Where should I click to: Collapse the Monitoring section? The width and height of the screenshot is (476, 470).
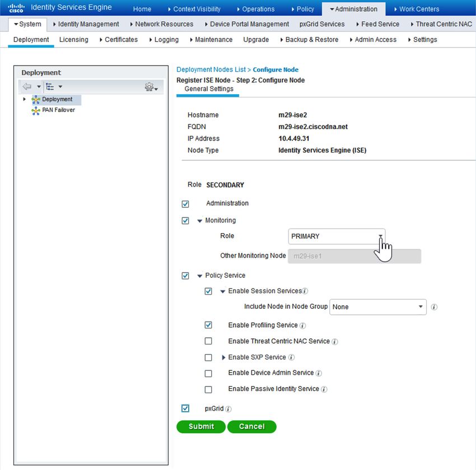(199, 221)
